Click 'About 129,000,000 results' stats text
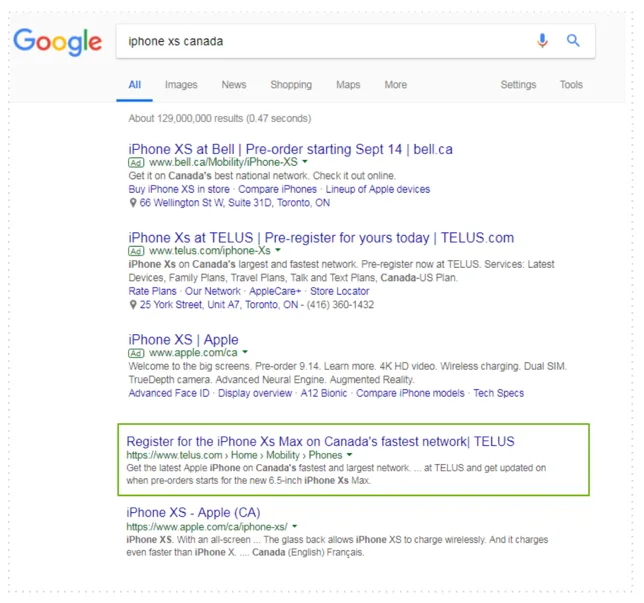644x603 pixels. [x=220, y=119]
